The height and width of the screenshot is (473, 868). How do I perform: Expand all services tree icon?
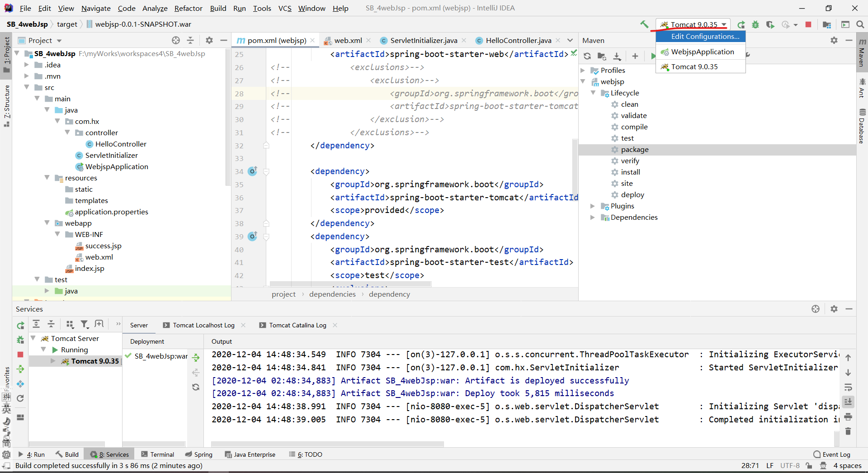coord(36,324)
